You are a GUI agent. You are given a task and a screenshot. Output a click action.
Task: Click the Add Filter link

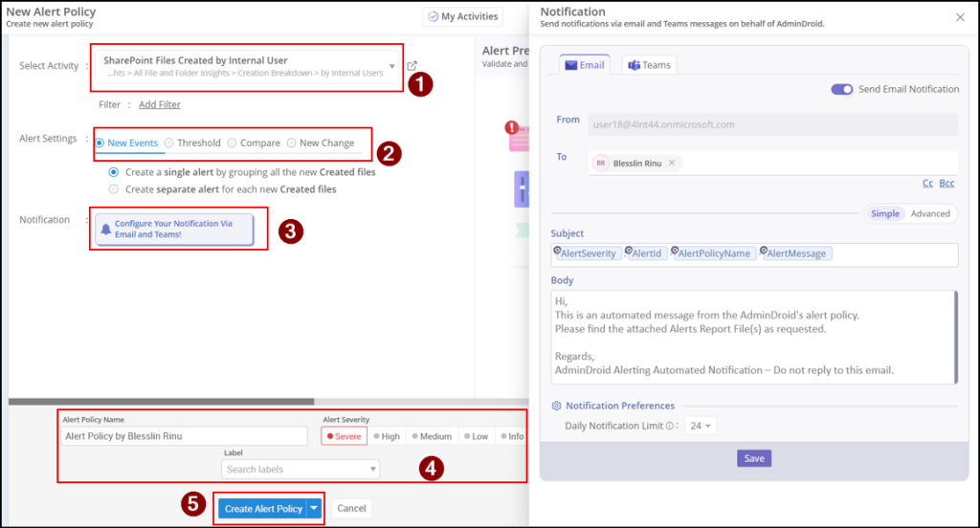[x=160, y=104]
